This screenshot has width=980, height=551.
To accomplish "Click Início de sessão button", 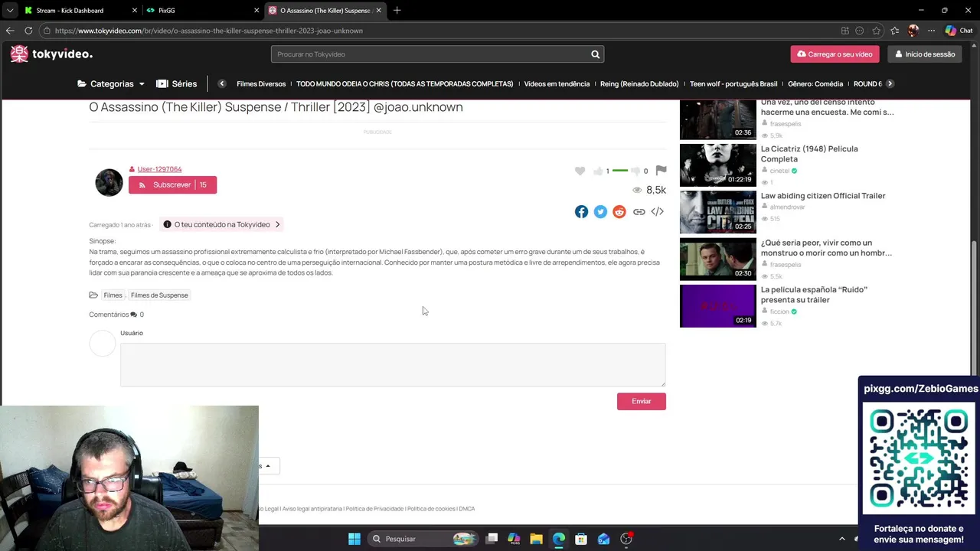I will point(925,54).
